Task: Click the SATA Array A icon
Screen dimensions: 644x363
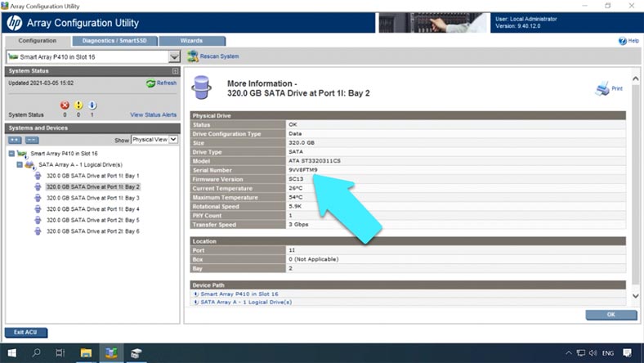Action: tap(29, 165)
